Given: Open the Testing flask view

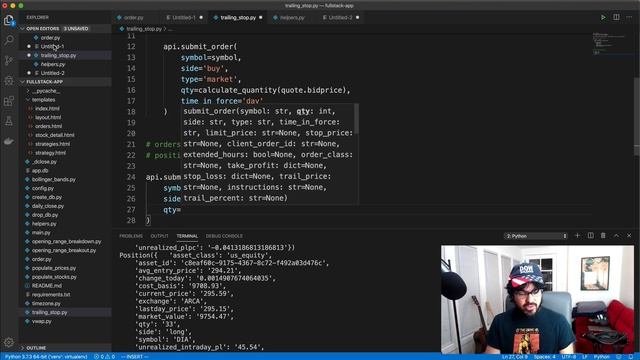Looking at the screenshot, I should [x=9, y=121].
